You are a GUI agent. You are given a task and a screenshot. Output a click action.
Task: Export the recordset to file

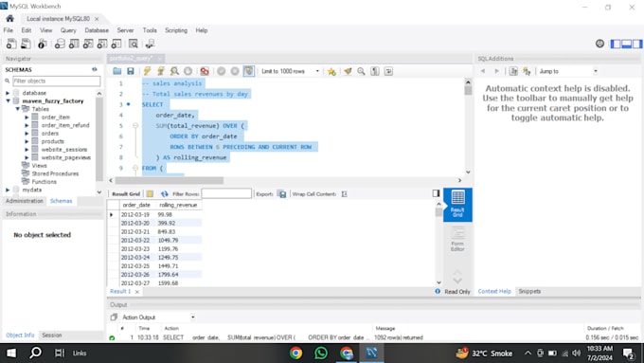(282, 193)
